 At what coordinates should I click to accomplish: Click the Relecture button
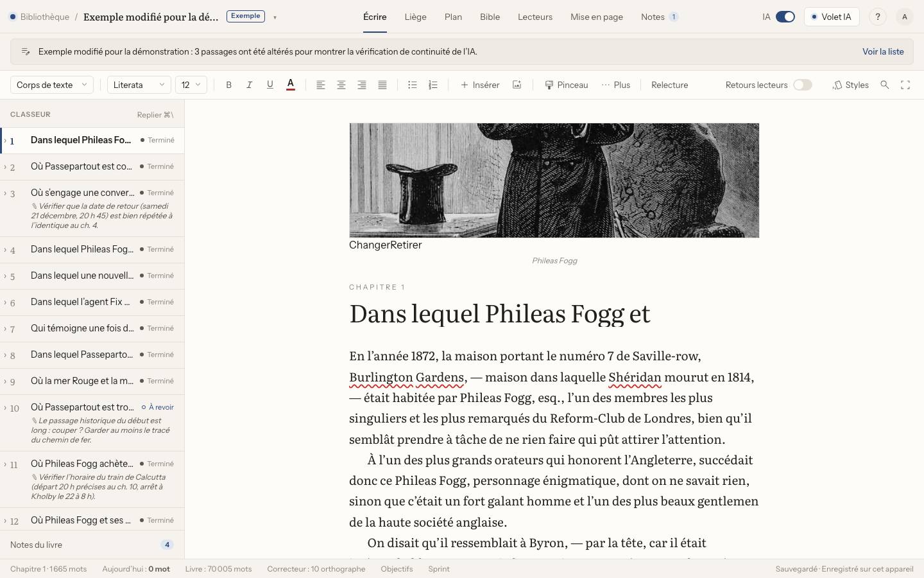tap(669, 85)
